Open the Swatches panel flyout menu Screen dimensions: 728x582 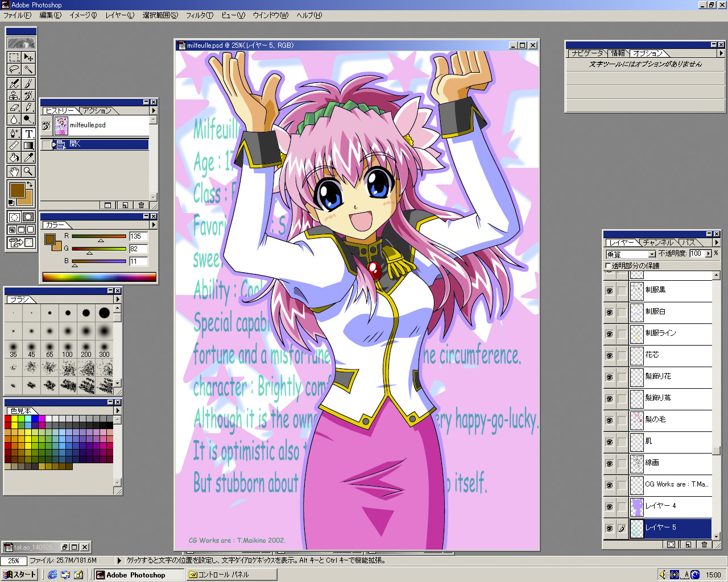(x=118, y=410)
